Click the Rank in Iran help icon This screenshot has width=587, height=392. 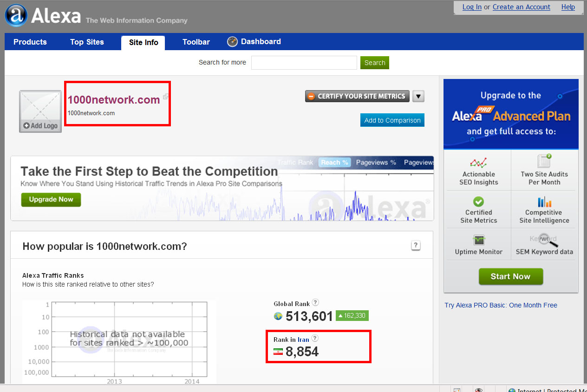315,338
